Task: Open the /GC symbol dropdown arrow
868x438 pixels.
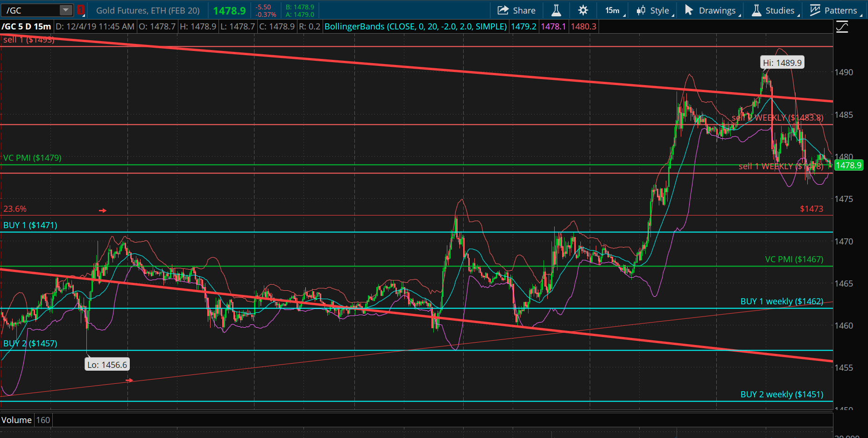Action: (x=65, y=9)
